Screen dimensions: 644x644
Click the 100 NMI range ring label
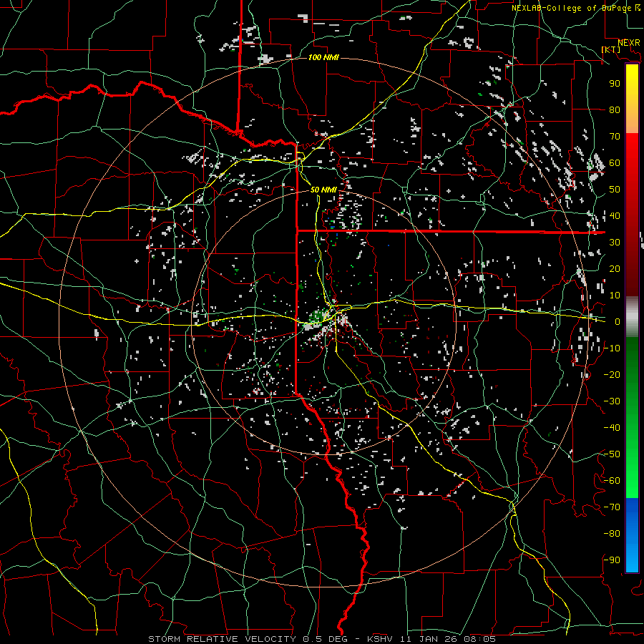click(323, 57)
